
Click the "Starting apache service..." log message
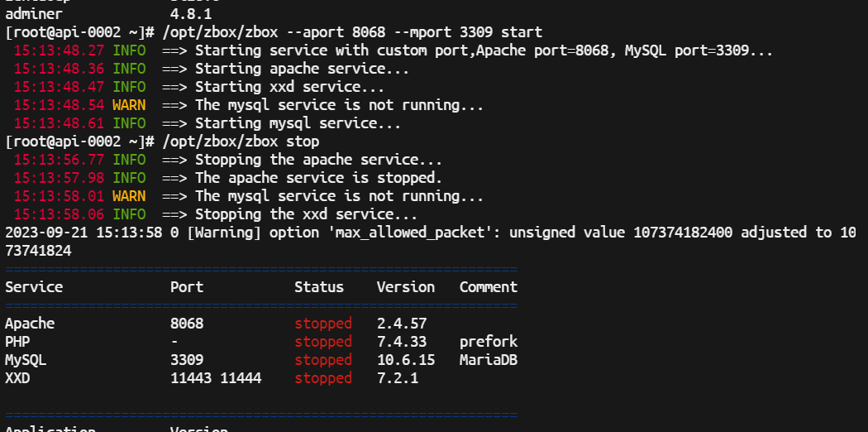(x=302, y=69)
